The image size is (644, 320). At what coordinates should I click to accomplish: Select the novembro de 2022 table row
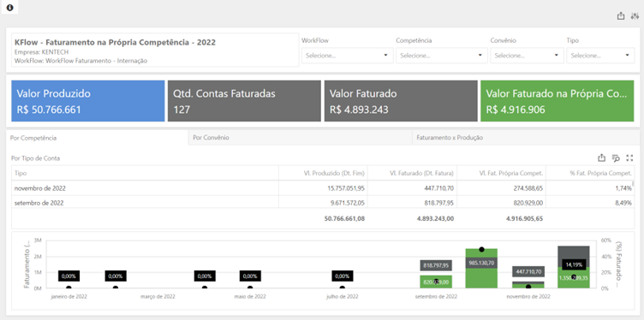323,188
